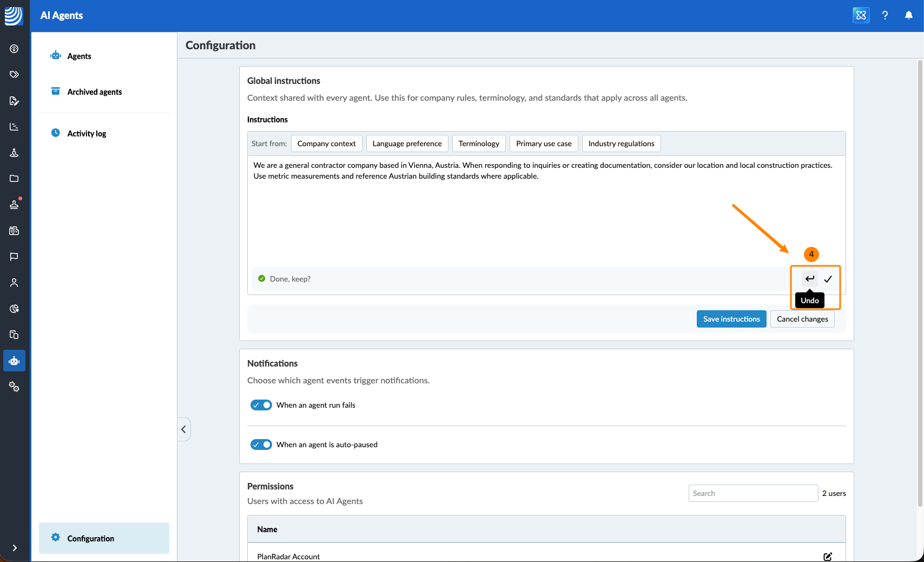Toggle the agent run fails notification
The width and height of the screenshot is (924, 562).
(x=261, y=405)
